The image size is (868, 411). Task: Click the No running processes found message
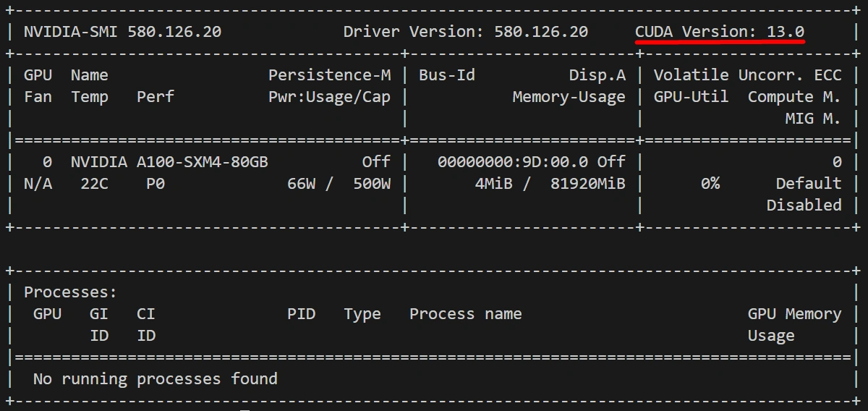coord(156,379)
